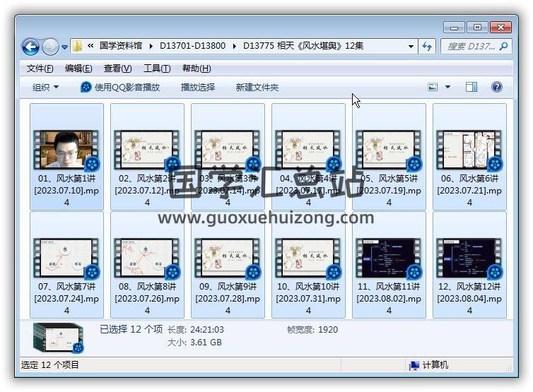Close the explorer window

click(500, 27)
